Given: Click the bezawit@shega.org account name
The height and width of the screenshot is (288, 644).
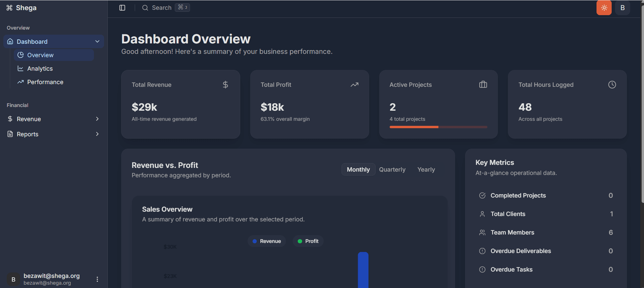Looking at the screenshot, I should 52,276.
